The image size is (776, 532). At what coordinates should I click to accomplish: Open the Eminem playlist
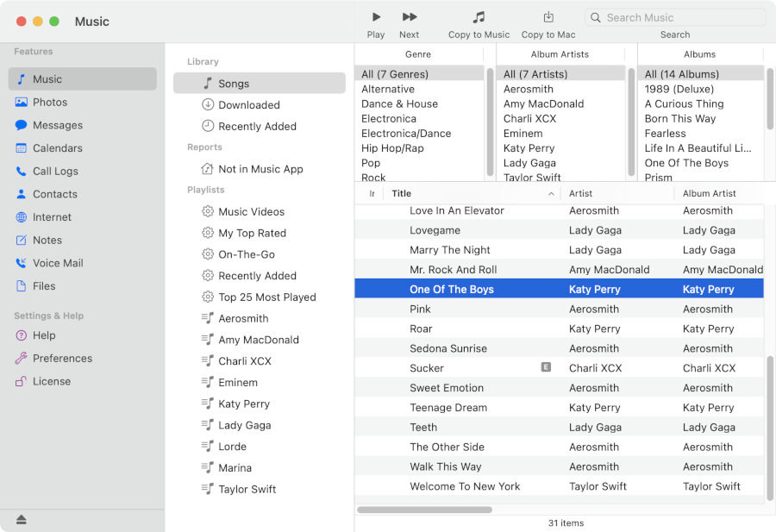pos(260,383)
